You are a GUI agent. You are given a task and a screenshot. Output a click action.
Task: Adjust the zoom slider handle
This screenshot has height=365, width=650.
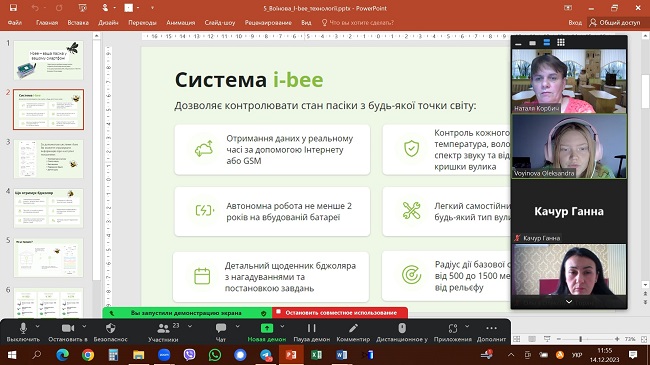(x=580, y=339)
